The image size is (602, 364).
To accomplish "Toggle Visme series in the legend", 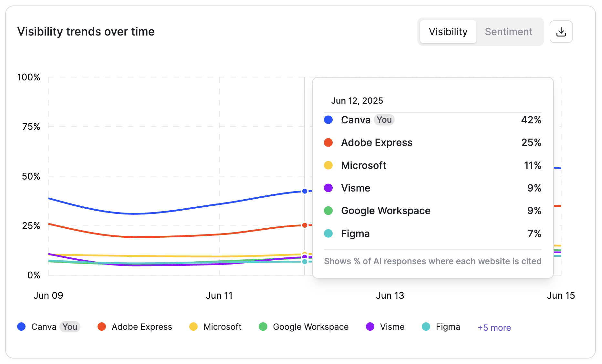I will click(385, 327).
